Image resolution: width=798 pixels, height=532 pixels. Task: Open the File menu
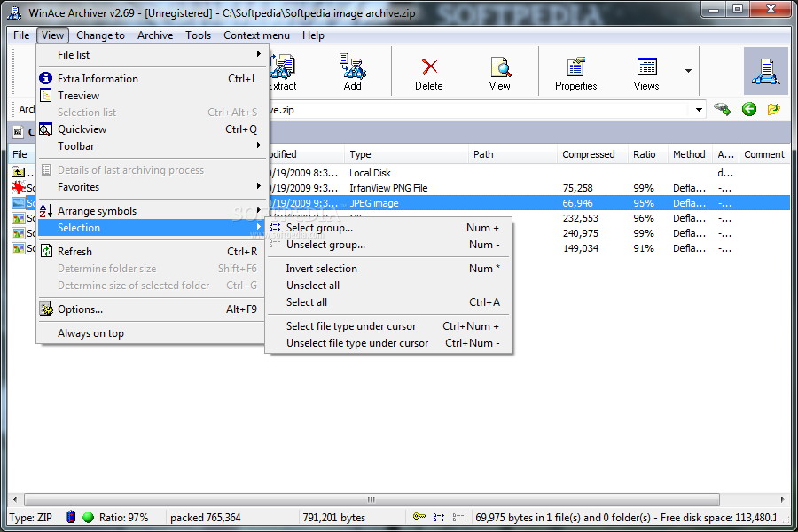coord(21,35)
